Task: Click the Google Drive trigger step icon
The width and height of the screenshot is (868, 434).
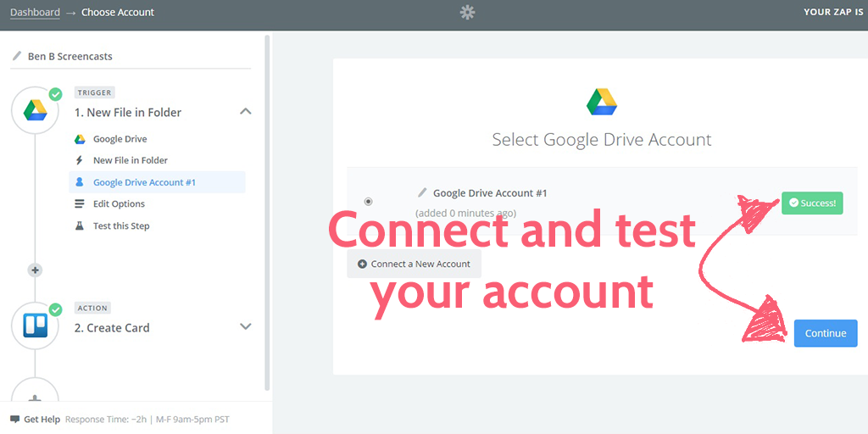Action: pyautogui.click(x=35, y=111)
